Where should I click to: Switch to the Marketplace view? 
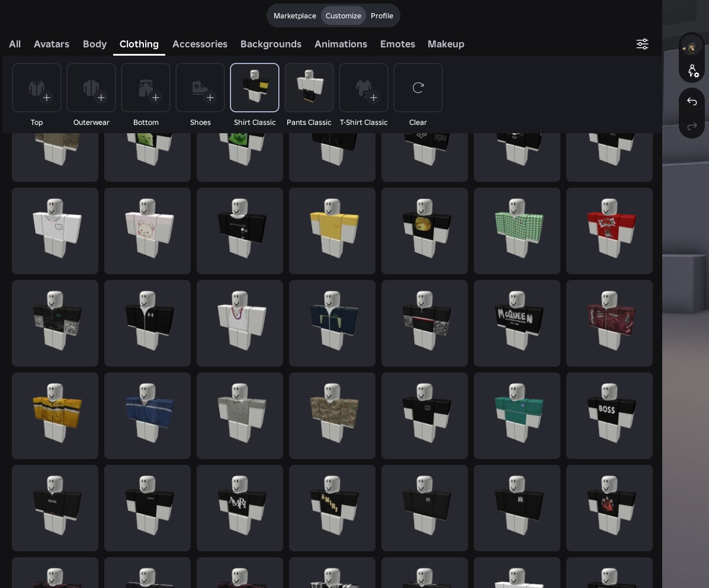pos(295,16)
